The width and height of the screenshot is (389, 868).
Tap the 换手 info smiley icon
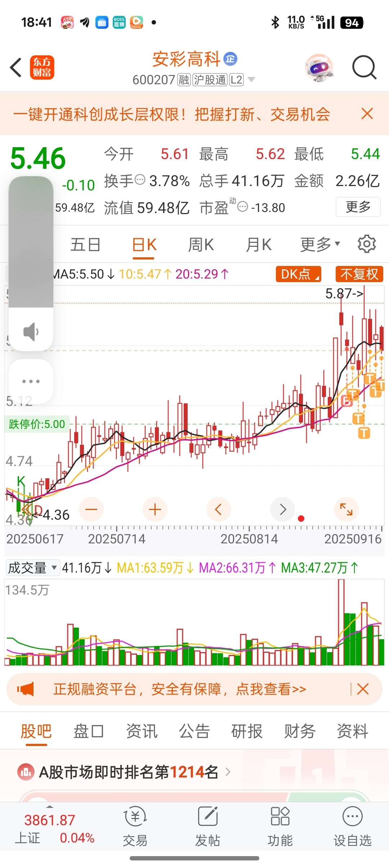coord(140,179)
